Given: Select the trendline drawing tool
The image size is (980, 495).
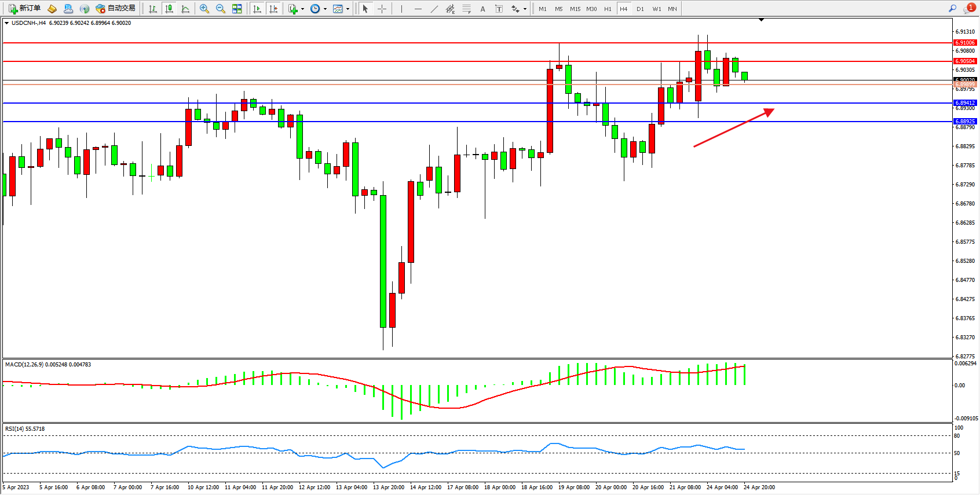Looking at the screenshot, I should [x=434, y=9].
